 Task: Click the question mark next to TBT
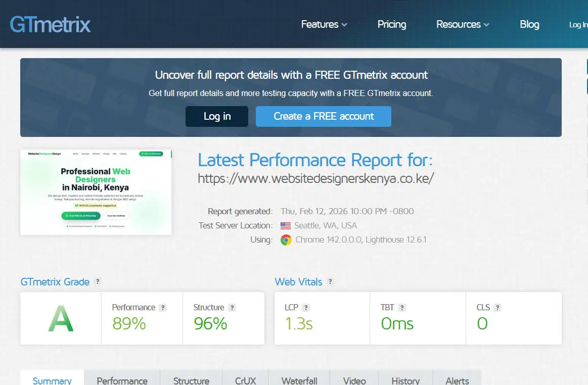401,308
